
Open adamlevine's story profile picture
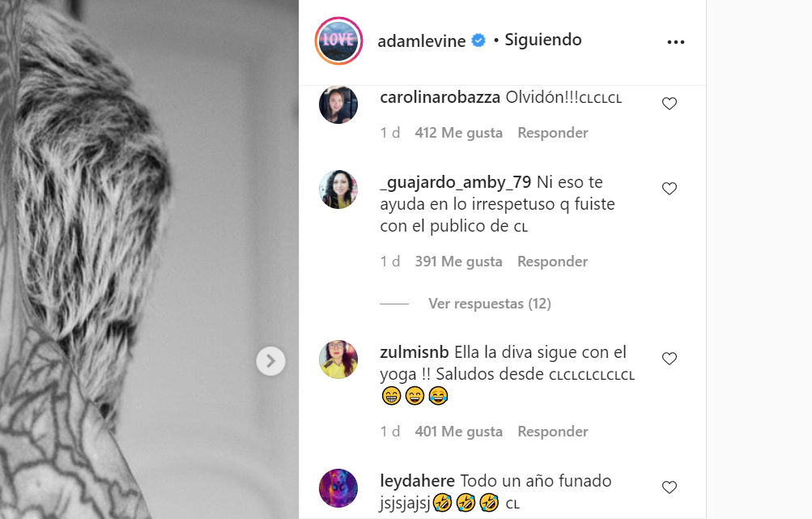(x=338, y=41)
